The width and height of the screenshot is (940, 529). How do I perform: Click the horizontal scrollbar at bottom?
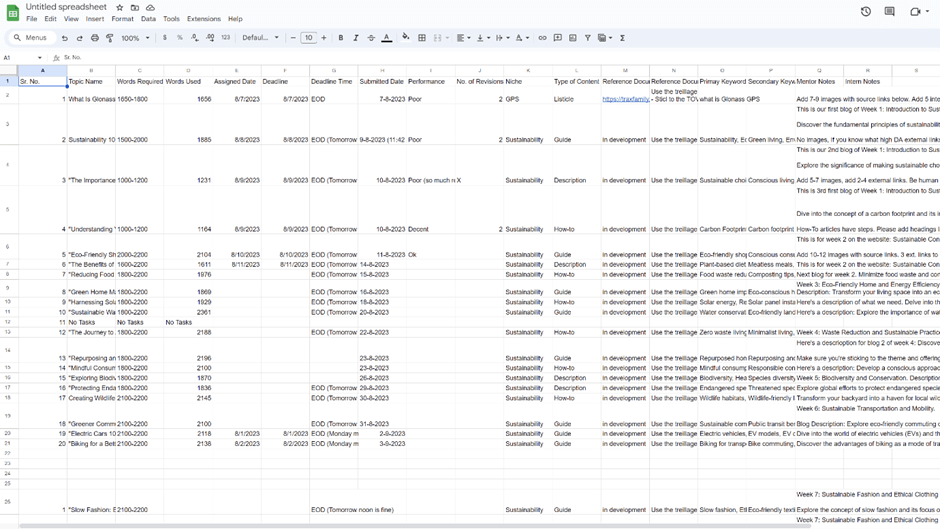pyautogui.click(x=415, y=525)
